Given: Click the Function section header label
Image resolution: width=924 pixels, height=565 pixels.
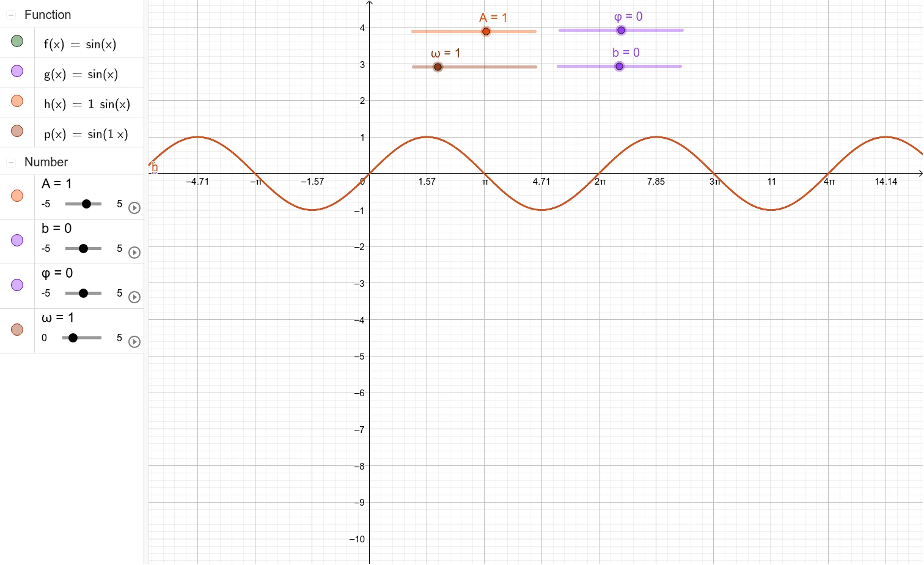Looking at the screenshot, I should pyautogui.click(x=48, y=15).
